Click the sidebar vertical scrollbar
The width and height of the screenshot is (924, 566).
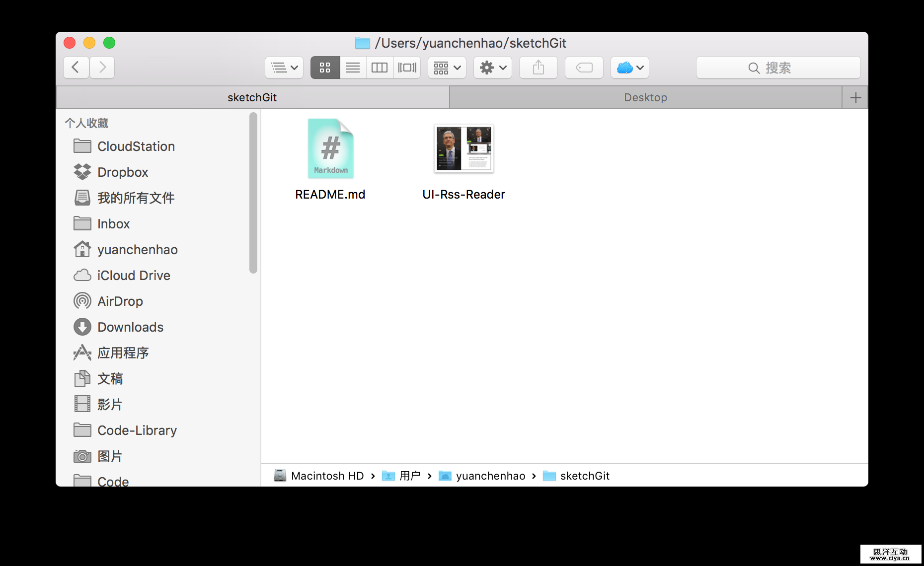[253, 193]
